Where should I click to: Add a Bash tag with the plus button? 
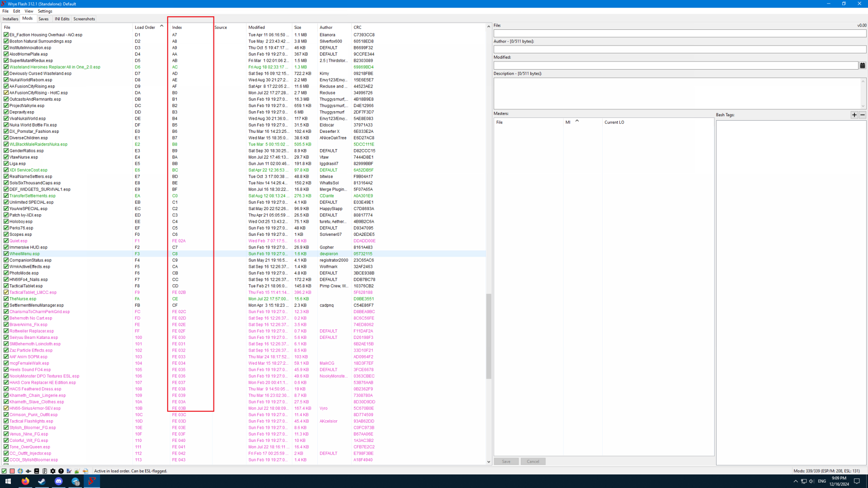(854, 115)
